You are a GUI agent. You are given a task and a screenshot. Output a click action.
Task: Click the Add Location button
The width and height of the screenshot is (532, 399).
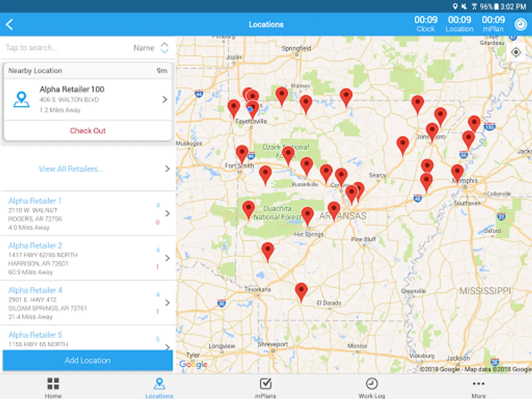[88, 360]
